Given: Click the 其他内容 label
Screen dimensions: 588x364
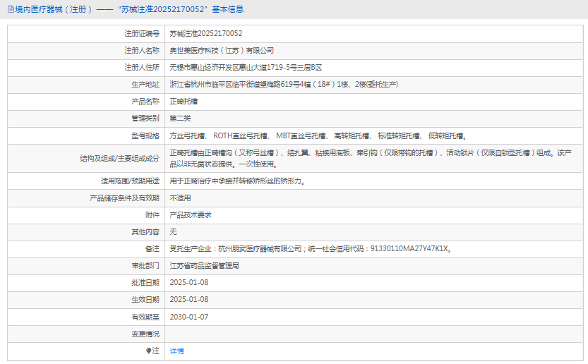Looking at the screenshot, I should coord(145,231).
